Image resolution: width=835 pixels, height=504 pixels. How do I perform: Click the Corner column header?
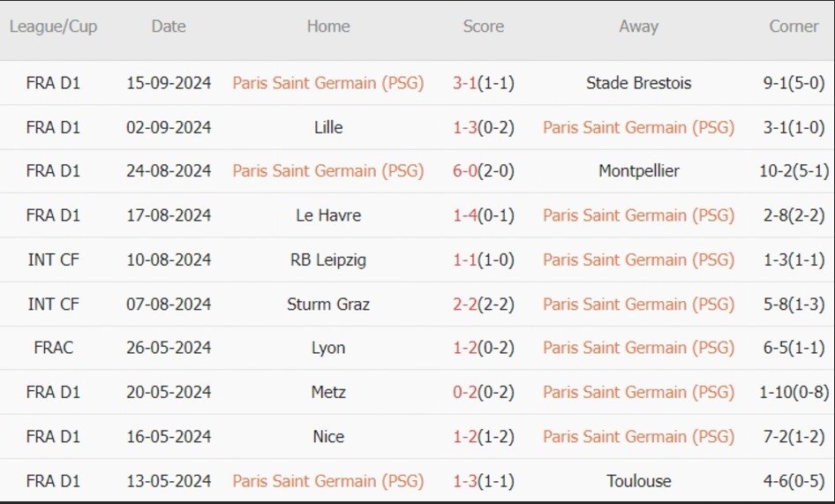tap(794, 26)
